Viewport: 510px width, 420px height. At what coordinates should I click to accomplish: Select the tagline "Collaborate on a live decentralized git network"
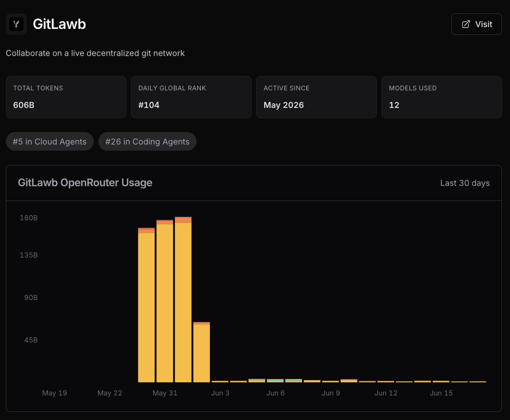[95, 53]
